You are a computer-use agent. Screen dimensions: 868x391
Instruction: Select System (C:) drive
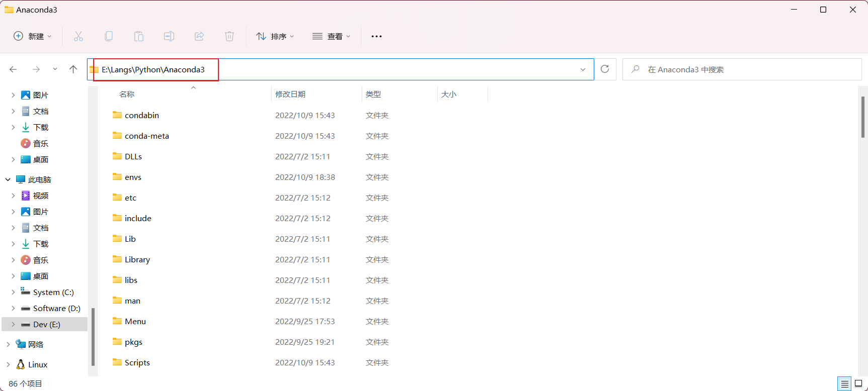[x=53, y=292]
